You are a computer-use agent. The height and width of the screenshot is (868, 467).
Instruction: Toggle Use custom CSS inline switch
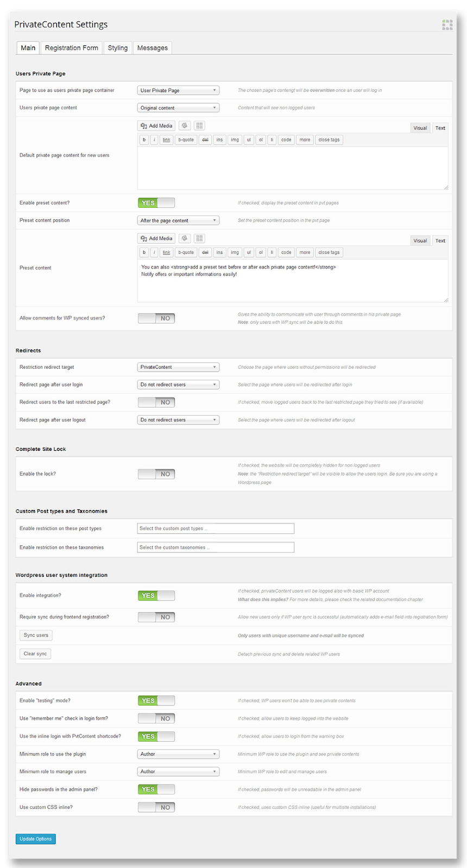[156, 808]
